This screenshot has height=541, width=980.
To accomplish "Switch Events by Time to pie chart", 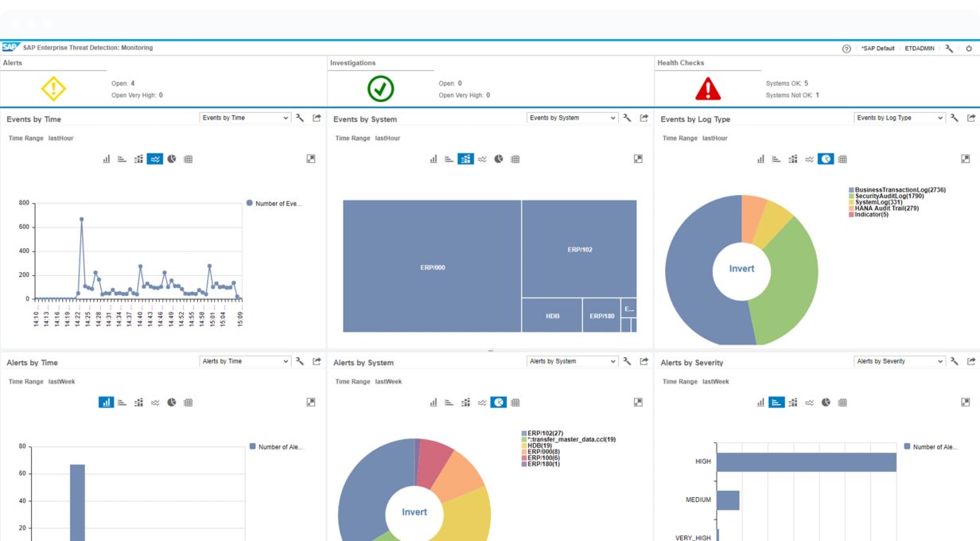I will (172, 159).
